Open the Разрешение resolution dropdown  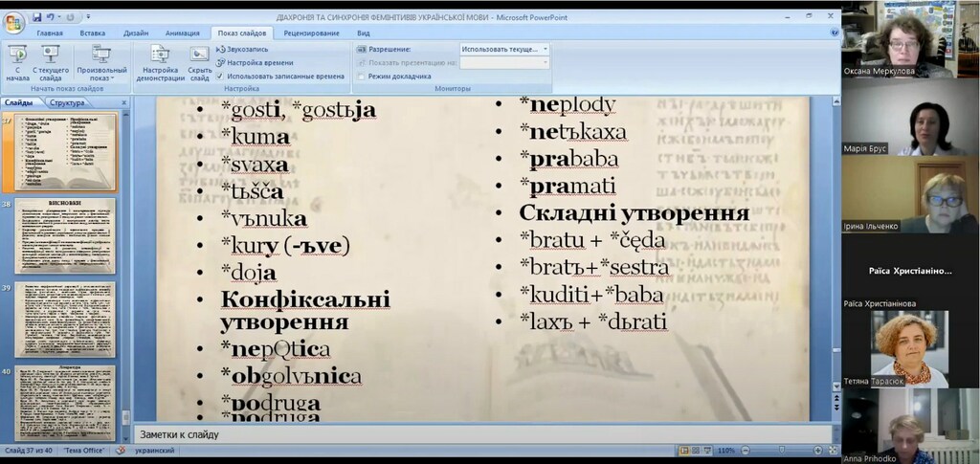(504, 49)
